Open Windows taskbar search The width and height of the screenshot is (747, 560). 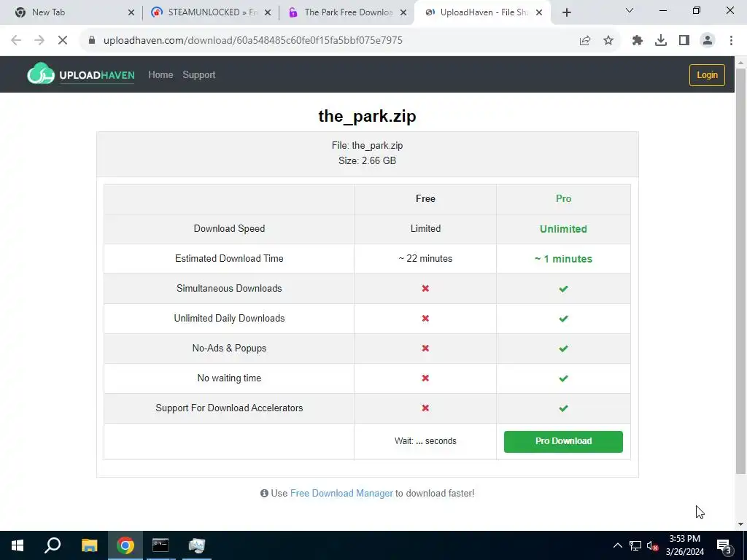pyautogui.click(x=53, y=545)
